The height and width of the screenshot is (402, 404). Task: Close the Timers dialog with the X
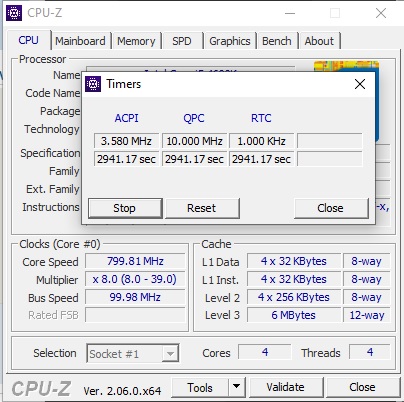(x=360, y=84)
